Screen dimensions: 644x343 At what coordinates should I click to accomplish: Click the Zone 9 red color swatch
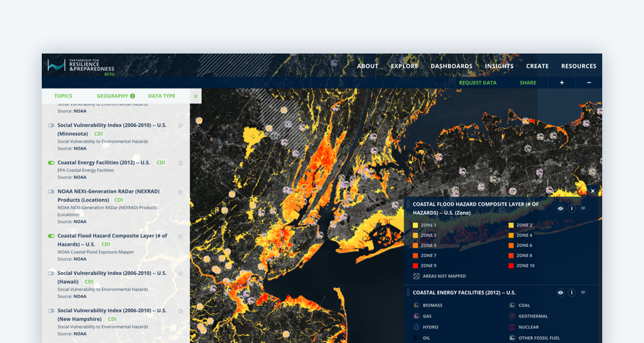[416, 265]
